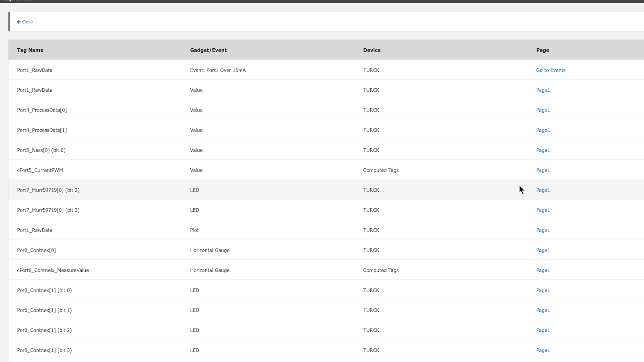
Task: Click the Page column header
Action: click(x=543, y=50)
